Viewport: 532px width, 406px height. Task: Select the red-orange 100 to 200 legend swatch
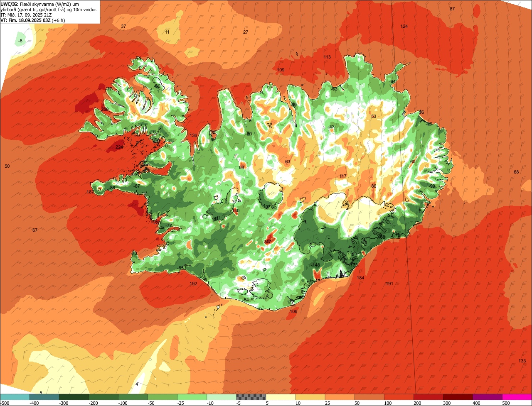click(399, 397)
